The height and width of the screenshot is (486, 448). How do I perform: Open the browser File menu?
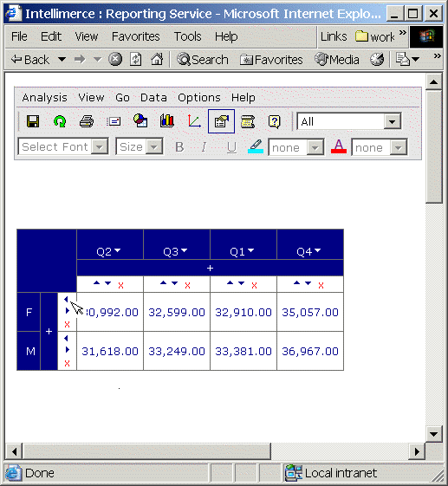[x=19, y=36]
